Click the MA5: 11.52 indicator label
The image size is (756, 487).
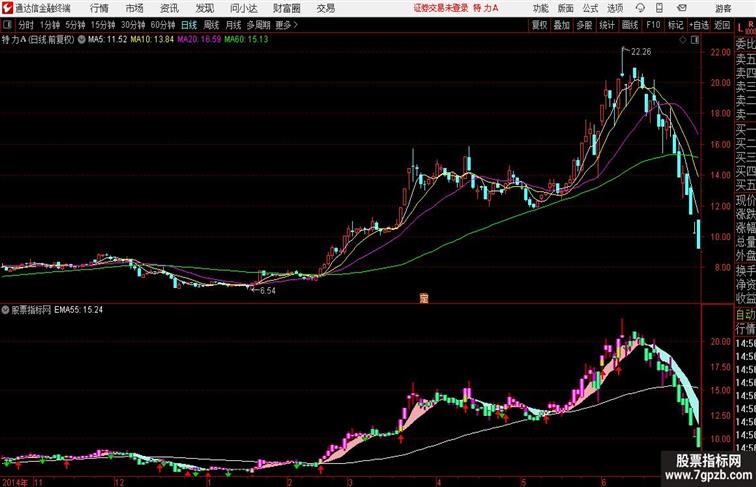(x=108, y=40)
